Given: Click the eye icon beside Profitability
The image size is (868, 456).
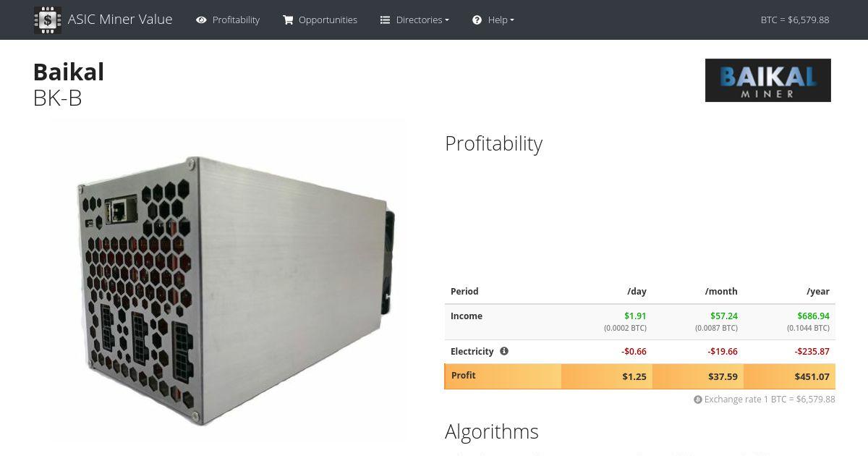Looking at the screenshot, I should 201,20.
